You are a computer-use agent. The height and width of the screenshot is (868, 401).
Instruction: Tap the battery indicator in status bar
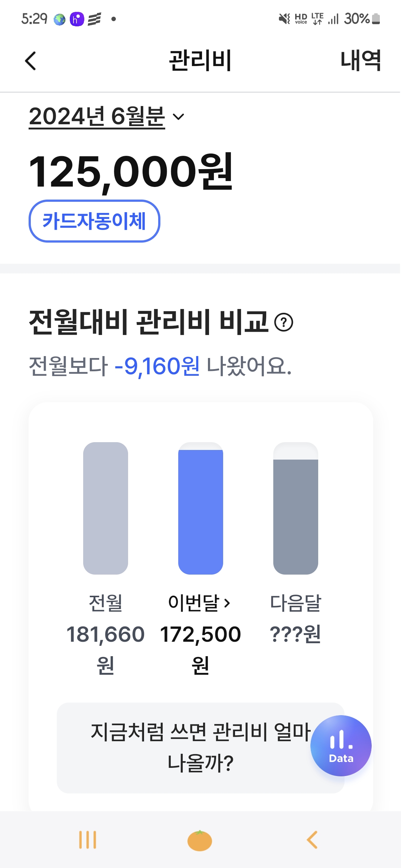(x=376, y=19)
